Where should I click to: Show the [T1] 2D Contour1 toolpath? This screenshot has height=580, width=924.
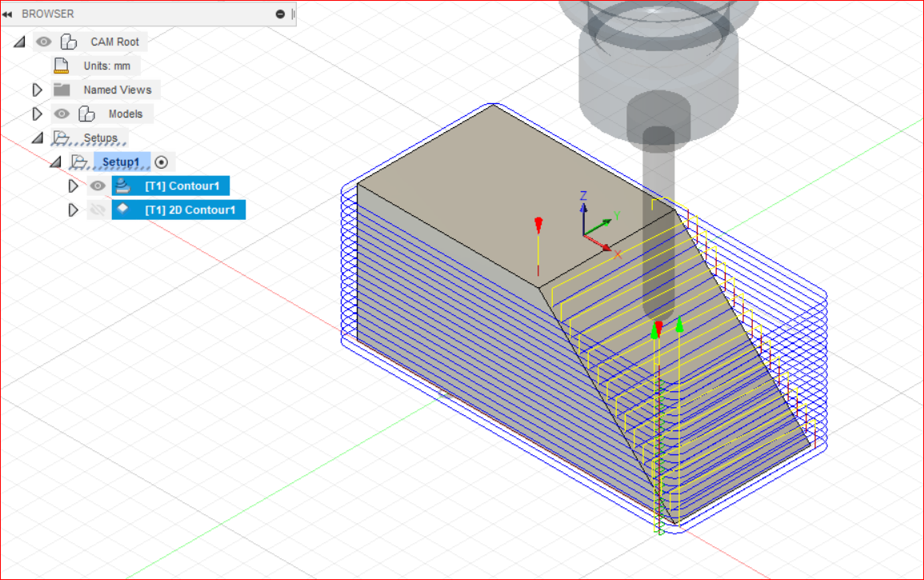98,210
